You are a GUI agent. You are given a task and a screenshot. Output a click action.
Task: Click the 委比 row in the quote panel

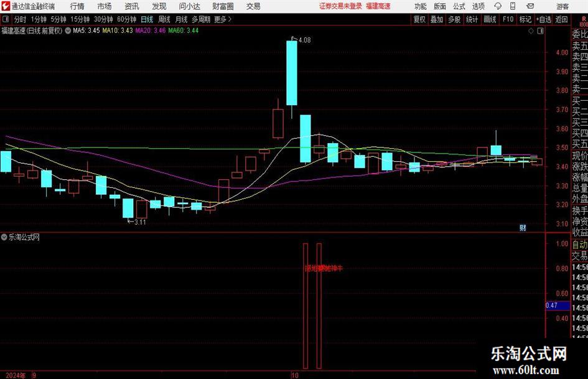pyautogui.click(x=580, y=34)
